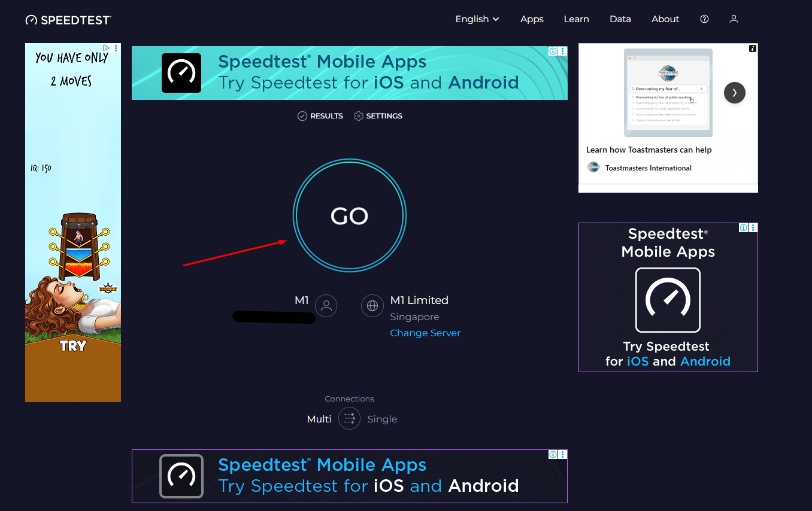The image size is (812, 511).
Task: Open the help question mark icon
Action: [x=704, y=19]
